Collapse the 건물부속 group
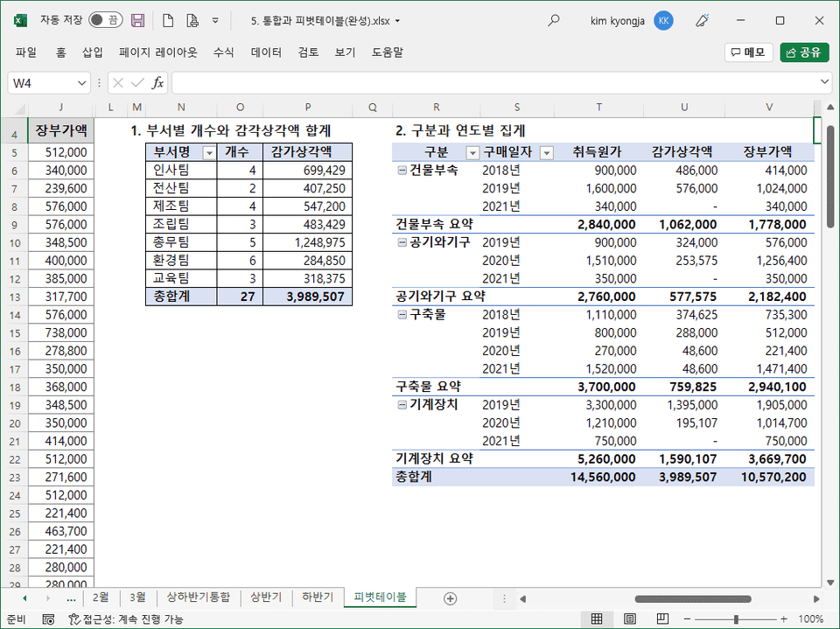 pyautogui.click(x=402, y=171)
